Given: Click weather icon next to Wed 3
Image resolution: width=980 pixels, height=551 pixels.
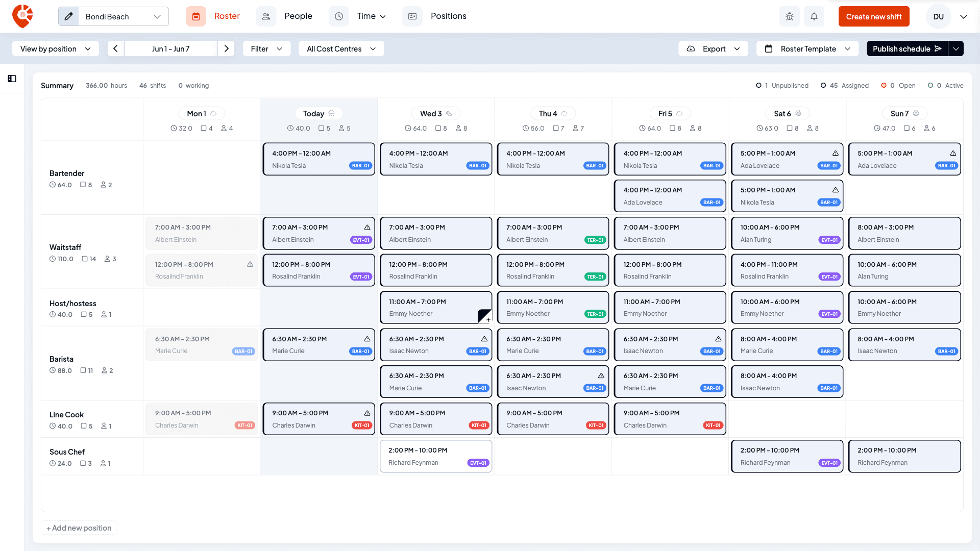Looking at the screenshot, I should coord(449,113).
